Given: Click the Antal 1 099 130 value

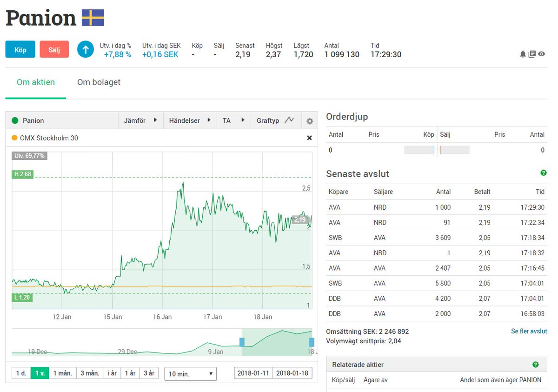Looking at the screenshot, I should [x=342, y=55].
